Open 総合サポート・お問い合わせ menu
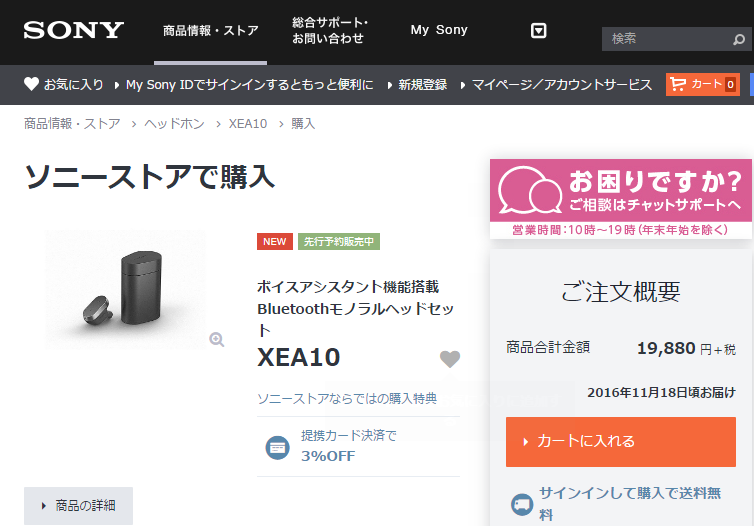 [329, 30]
